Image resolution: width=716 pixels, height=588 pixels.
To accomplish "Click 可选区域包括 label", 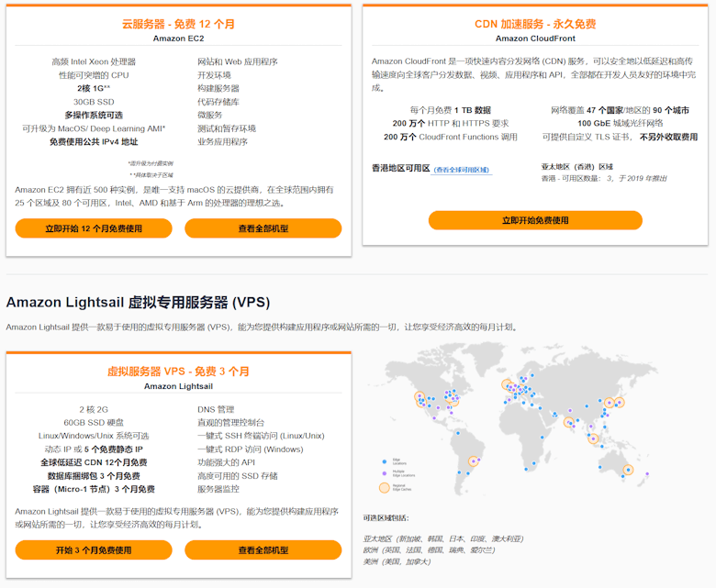I will (386, 518).
